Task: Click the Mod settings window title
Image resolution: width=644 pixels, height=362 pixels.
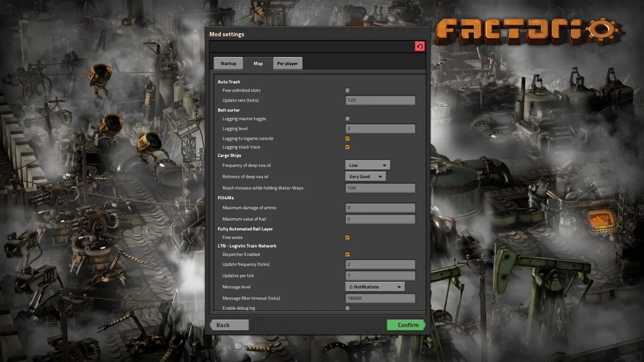Action: pos(227,34)
